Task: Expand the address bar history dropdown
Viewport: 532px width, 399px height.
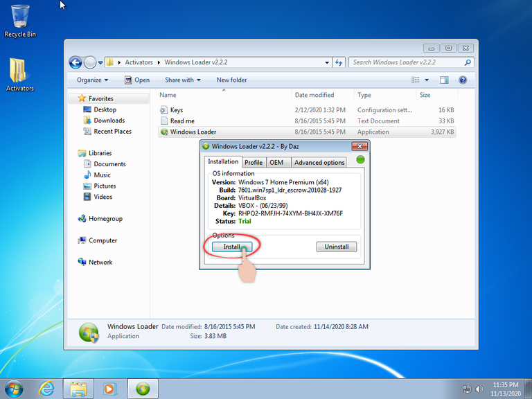Action: click(x=327, y=62)
